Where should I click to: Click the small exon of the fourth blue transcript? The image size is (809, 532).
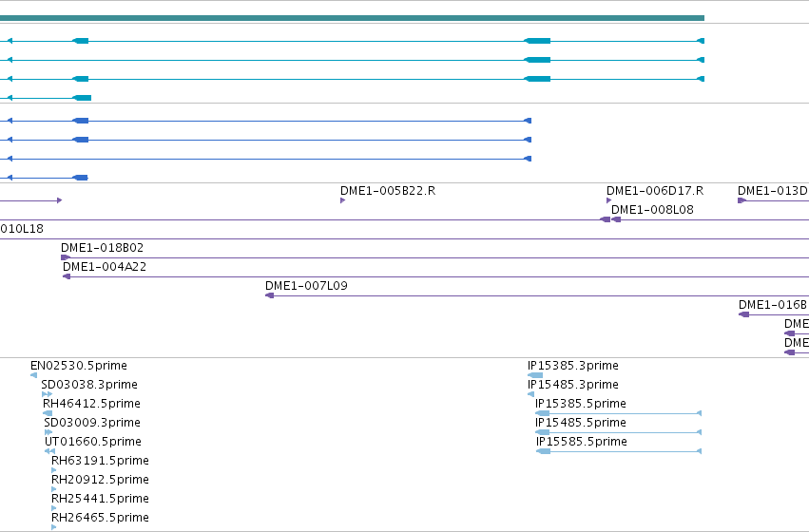tap(80, 178)
